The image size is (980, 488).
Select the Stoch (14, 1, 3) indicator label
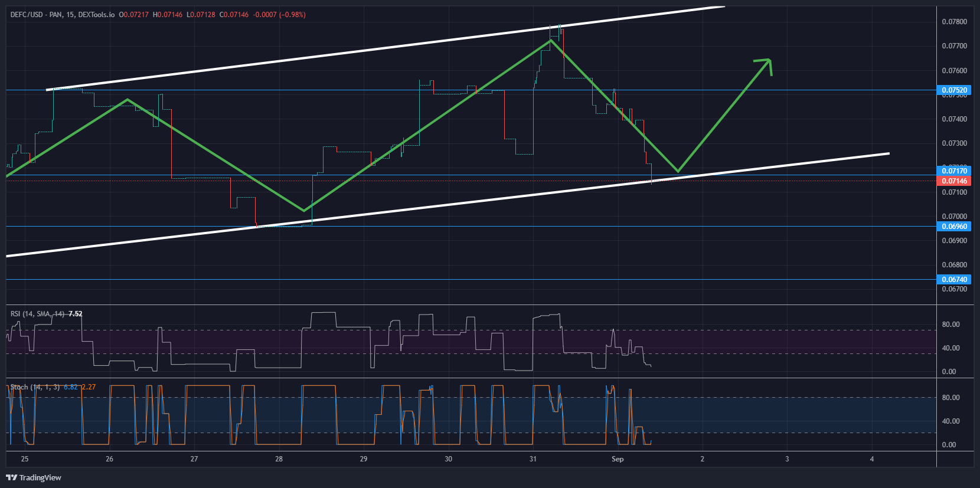tap(35, 387)
